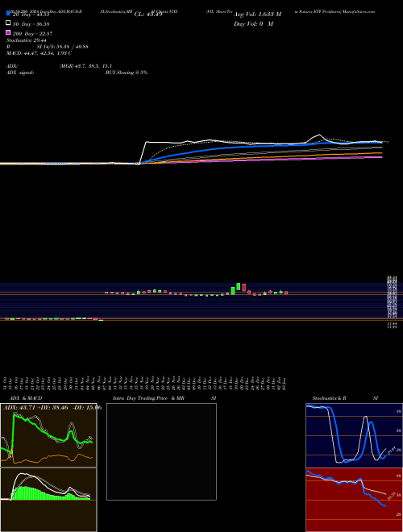The height and width of the screenshot is (532, 403).
Task: Select the '200 Day = 22.57' label
Action: pos(32,34)
